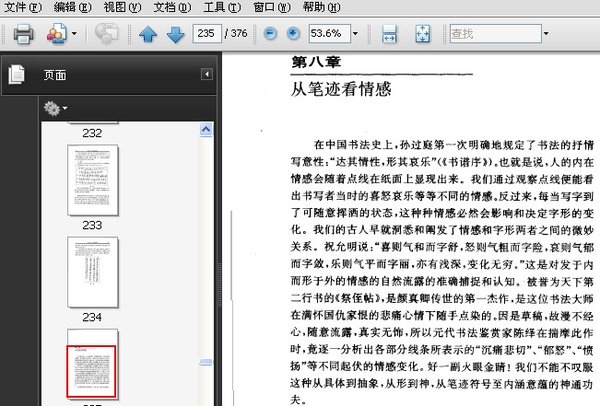600x406 pixels.
Task: Open the 窗口(W) menu
Action: 272,7
